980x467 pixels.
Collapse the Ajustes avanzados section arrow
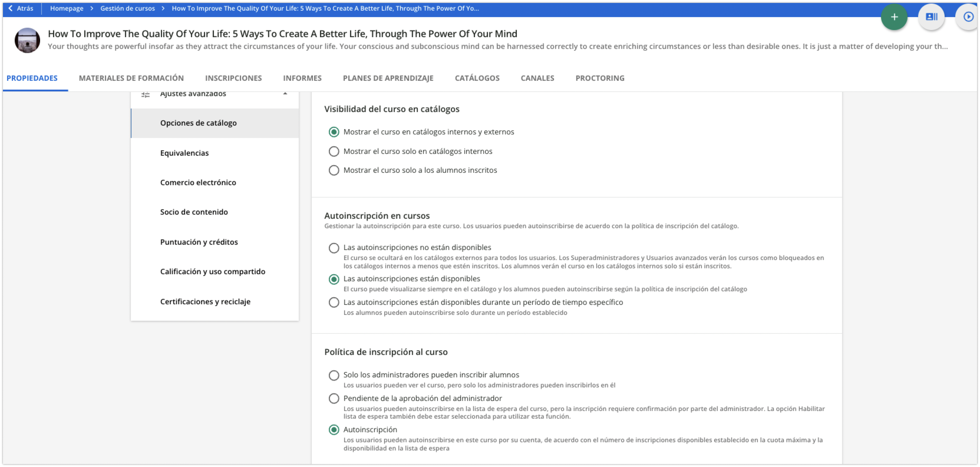tap(285, 94)
